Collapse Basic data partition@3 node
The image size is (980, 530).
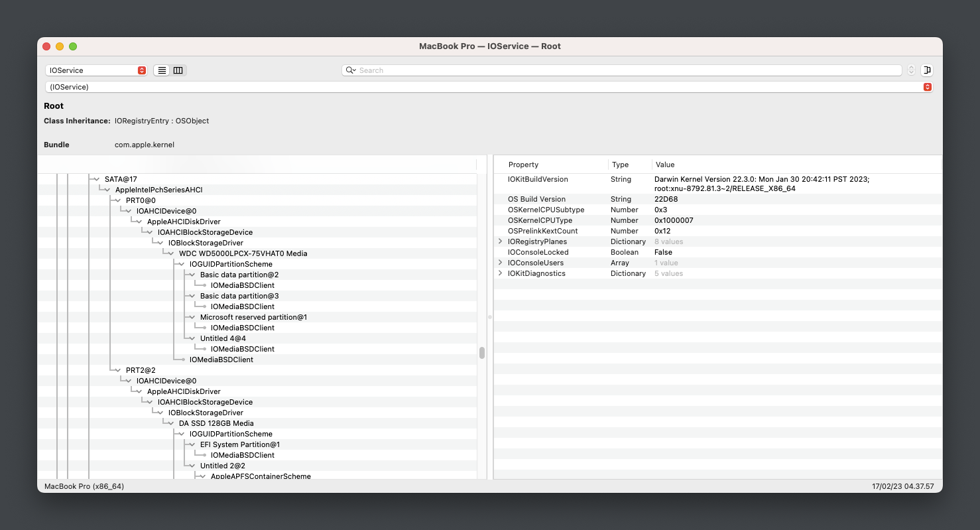192,296
